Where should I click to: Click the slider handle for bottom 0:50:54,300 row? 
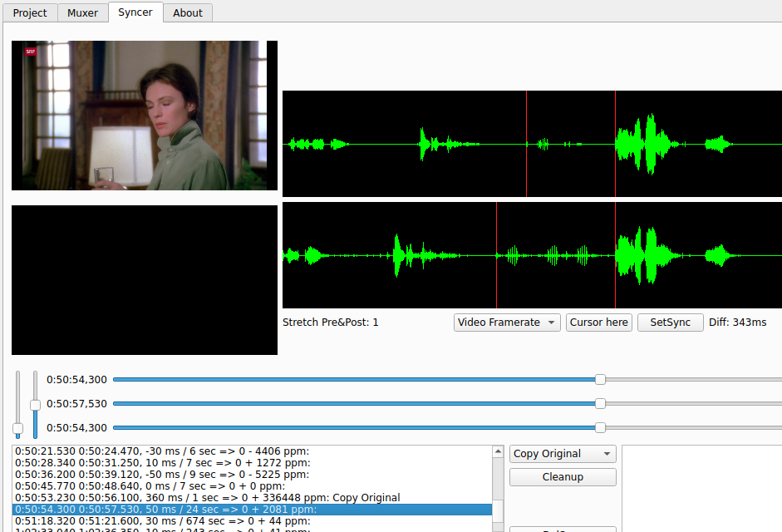601,428
